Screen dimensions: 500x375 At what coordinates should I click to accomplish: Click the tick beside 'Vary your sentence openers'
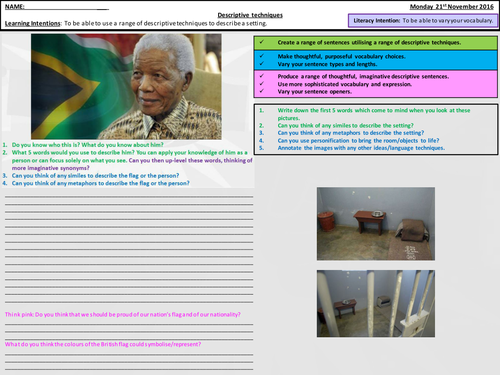click(x=262, y=91)
